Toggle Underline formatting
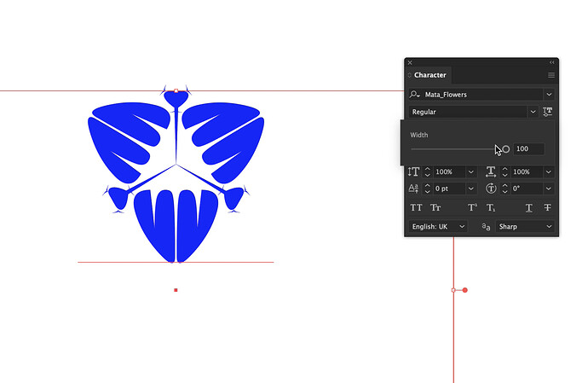The width and height of the screenshot is (588, 383). (528, 207)
